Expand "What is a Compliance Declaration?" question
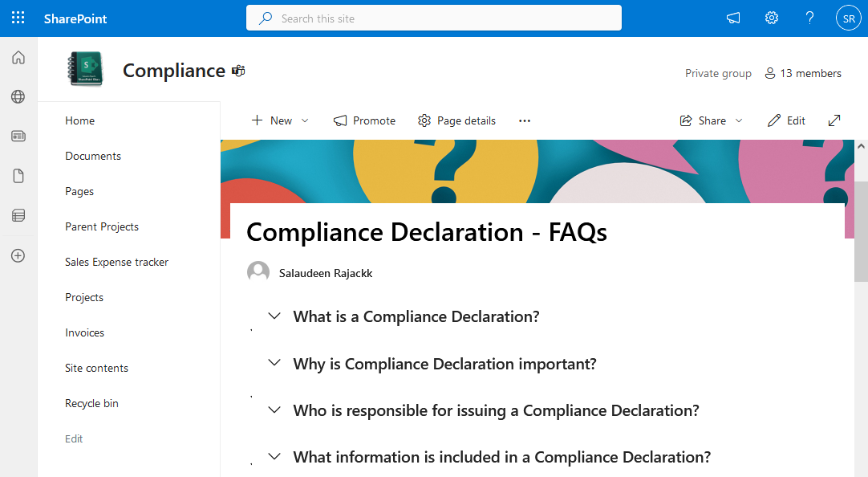868x477 pixels. tap(274, 316)
